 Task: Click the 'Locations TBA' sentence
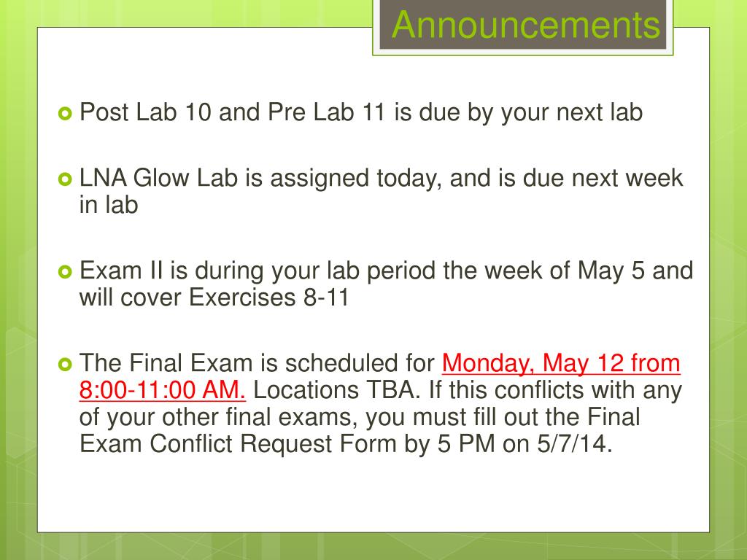click(x=337, y=390)
